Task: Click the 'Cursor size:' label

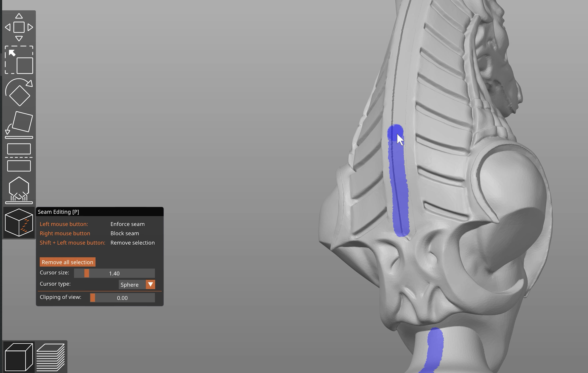Action: (55, 273)
